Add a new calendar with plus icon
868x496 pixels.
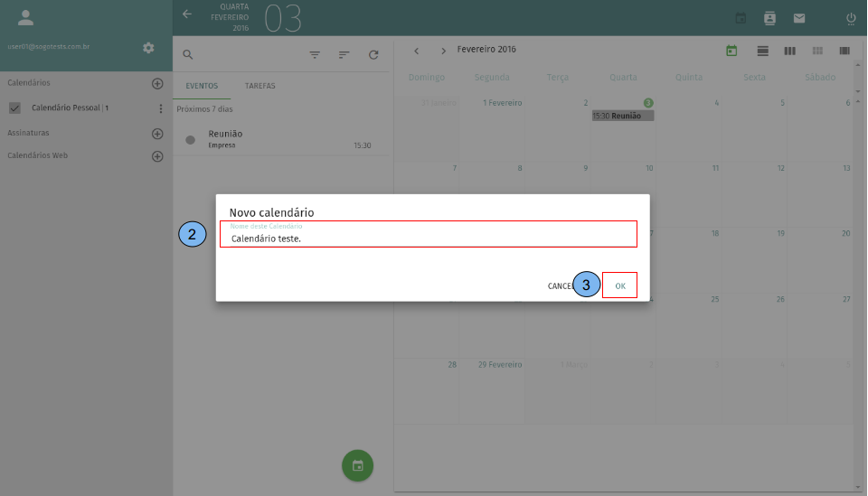click(x=157, y=83)
